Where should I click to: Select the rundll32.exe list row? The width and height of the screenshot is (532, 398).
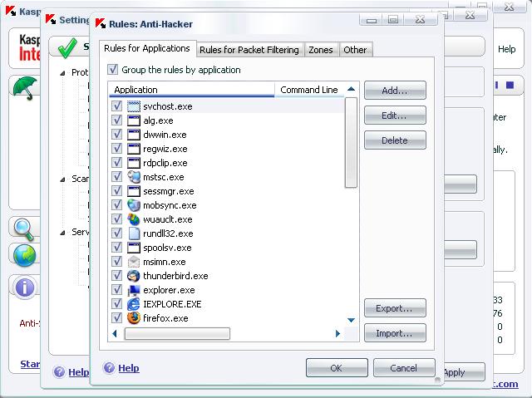227,233
